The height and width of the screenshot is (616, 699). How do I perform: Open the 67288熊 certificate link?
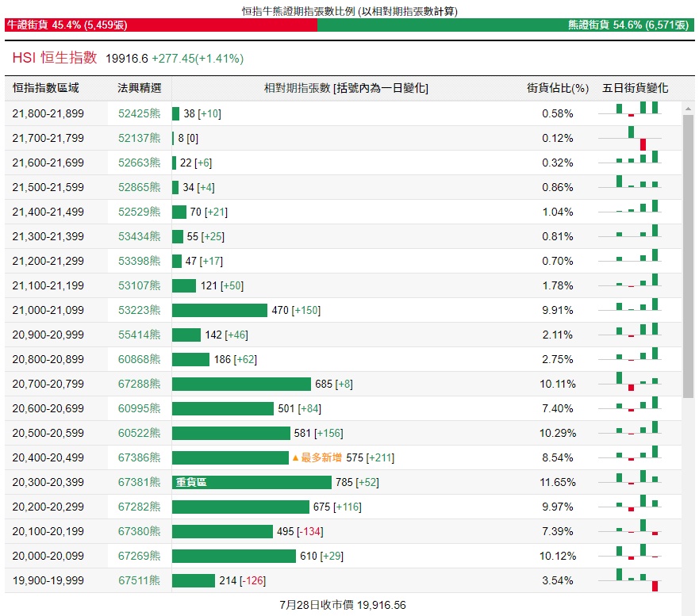[x=139, y=384]
